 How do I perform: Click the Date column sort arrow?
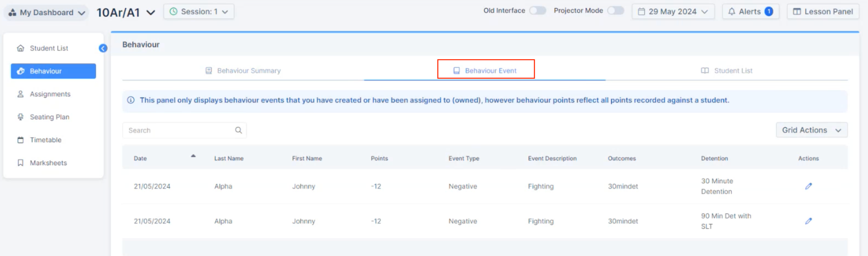[x=193, y=156]
